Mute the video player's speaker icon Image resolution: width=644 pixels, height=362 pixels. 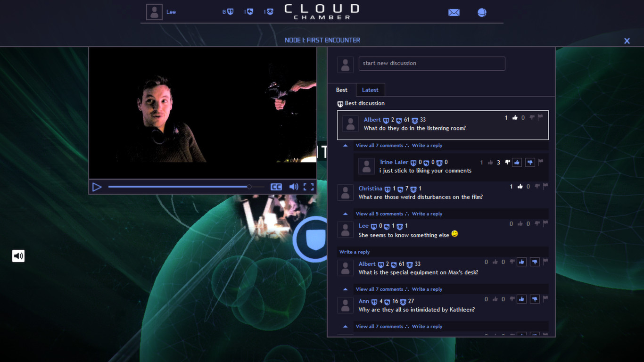(x=294, y=187)
